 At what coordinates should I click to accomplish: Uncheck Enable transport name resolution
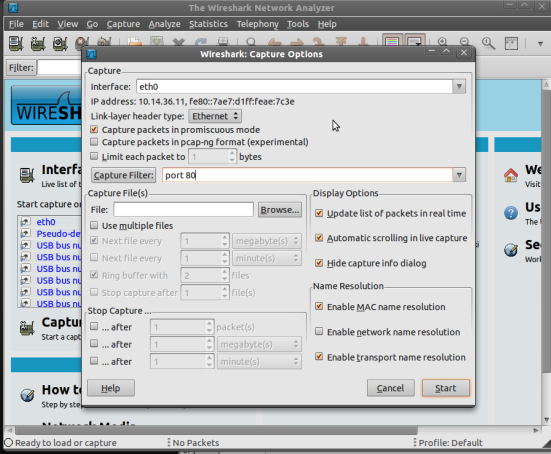(319, 357)
